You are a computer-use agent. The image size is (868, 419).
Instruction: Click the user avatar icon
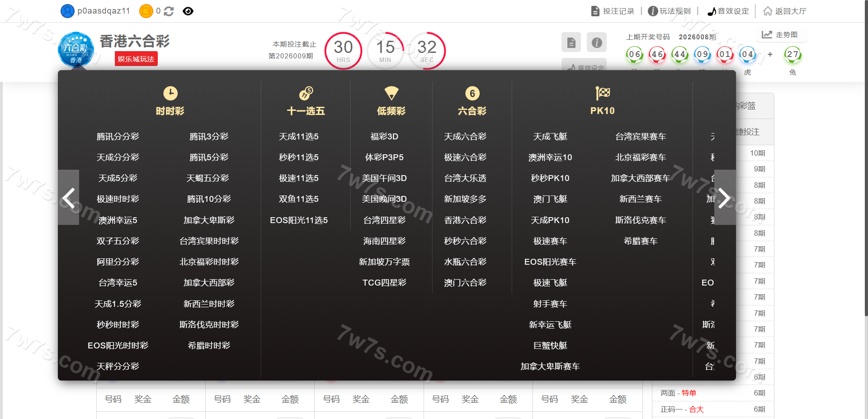(67, 11)
